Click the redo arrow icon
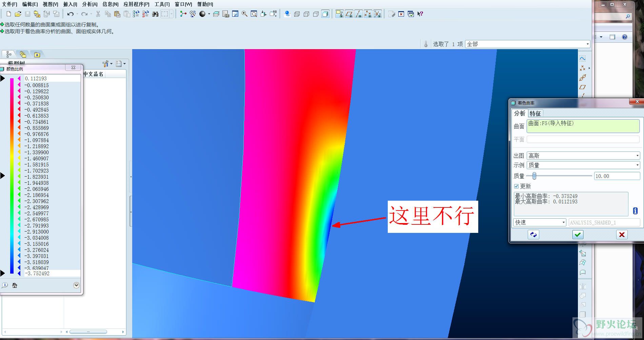The image size is (644, 340). click(x=84, y=14)
